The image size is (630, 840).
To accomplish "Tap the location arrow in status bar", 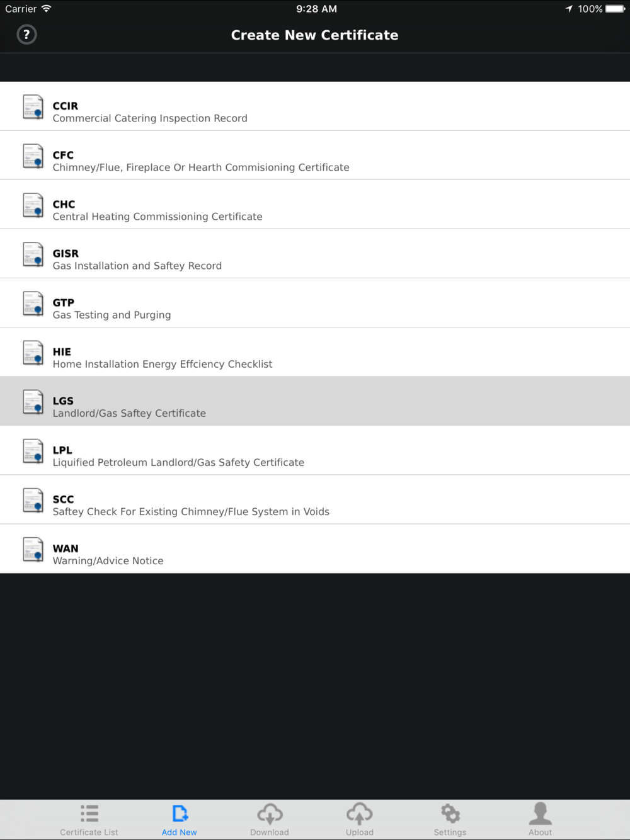I will point(569,9).
